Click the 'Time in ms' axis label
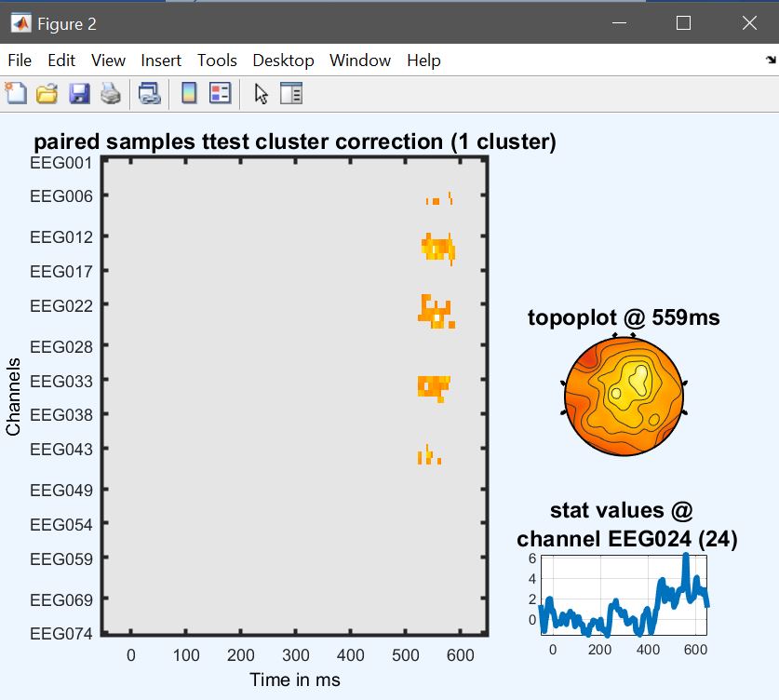 (295, 680)
